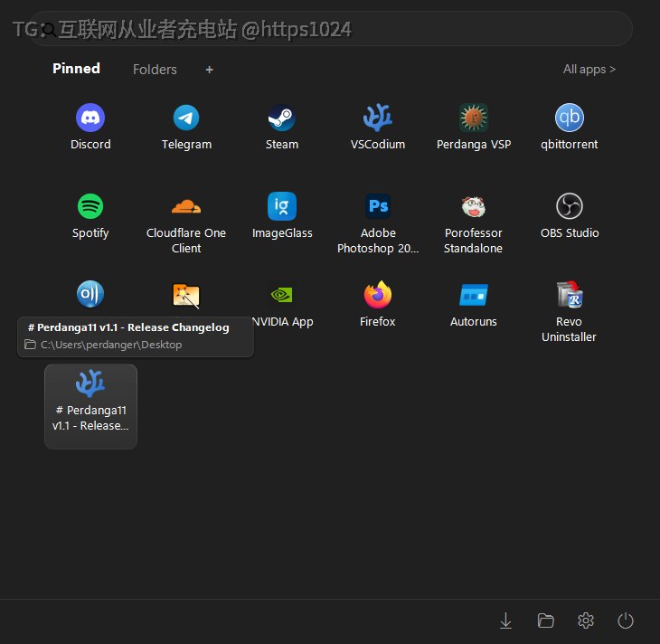Viewport: 660px width, 644px height.
Task: Launch the pinned VSCodium app
Action: [378, 127]
